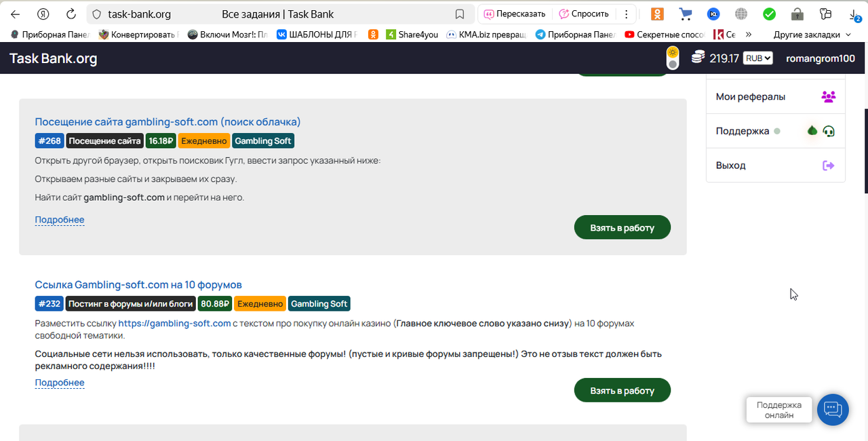
Task: Click the purple referrals people icon
Action: pos(828,96)
